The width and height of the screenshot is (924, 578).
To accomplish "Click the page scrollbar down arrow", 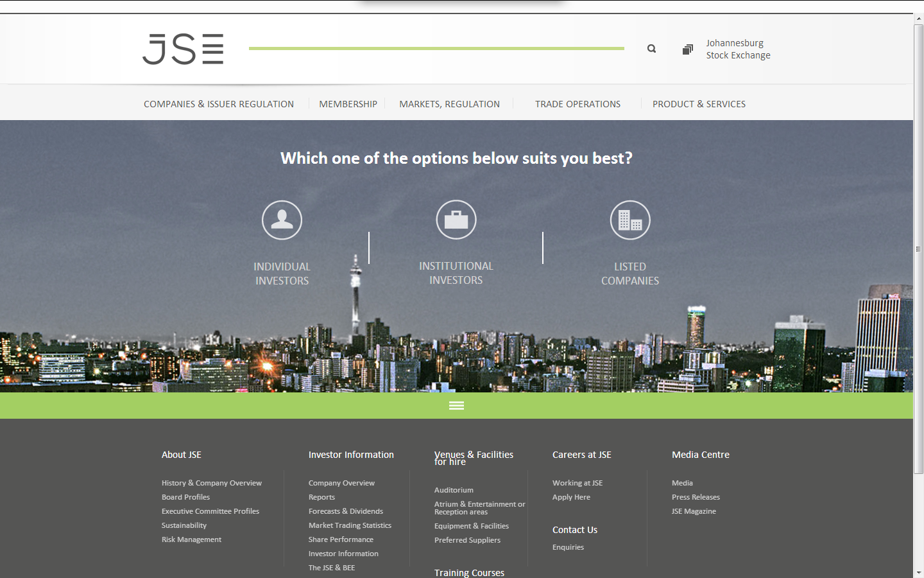I will pyautogui.click(x=919, y=572).
